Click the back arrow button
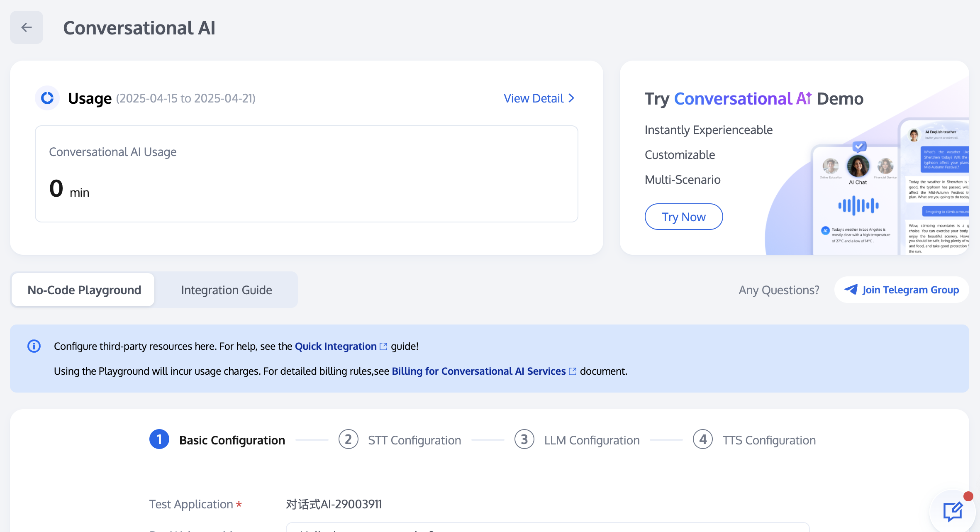This screenshot has height=532, width=980. pos(27,27)
